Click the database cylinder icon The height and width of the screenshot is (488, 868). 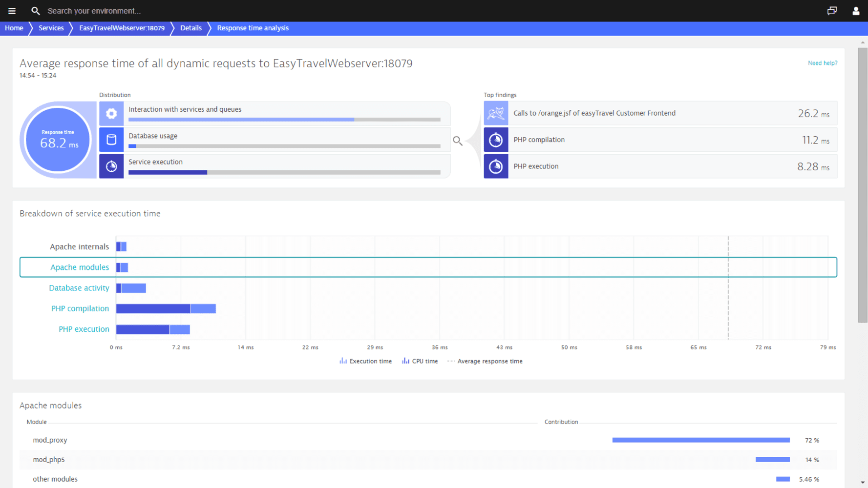pyautogui.click(x=111, y=140)
